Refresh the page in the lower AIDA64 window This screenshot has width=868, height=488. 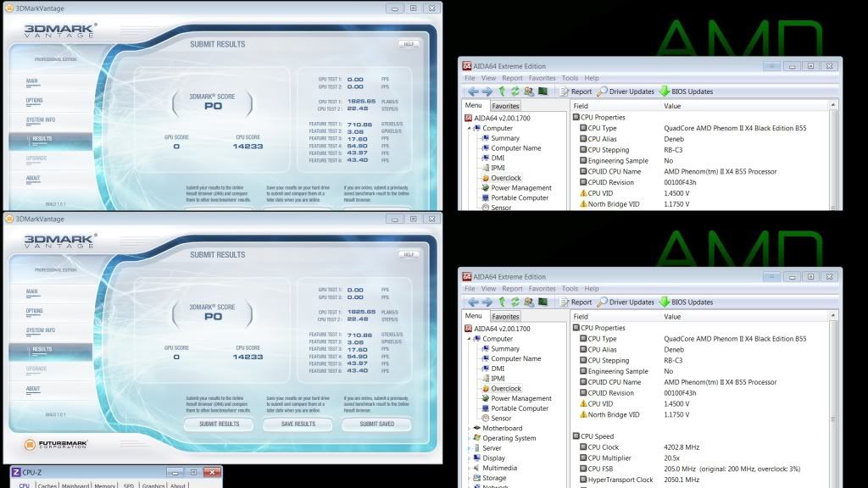[x=515, y=302]
